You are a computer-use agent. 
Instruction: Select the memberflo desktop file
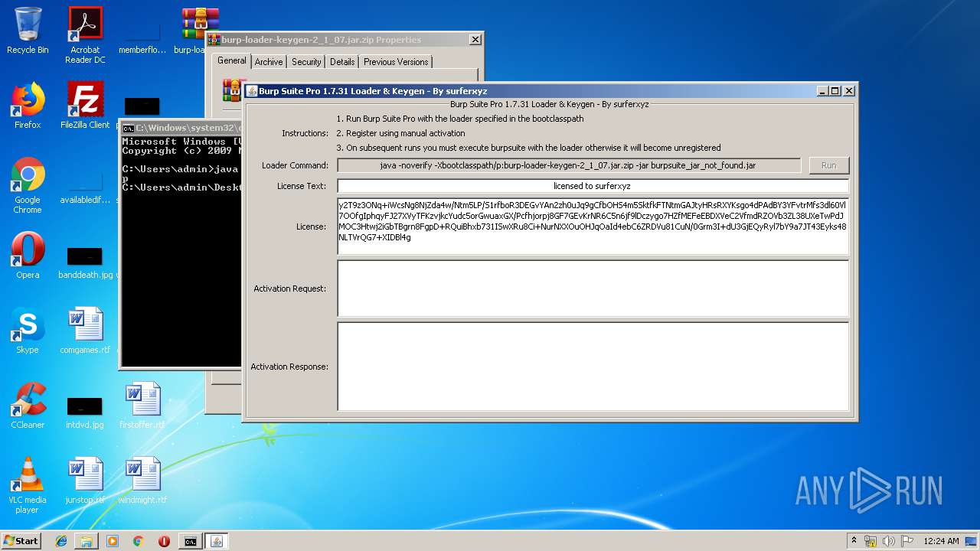[142, 37]
